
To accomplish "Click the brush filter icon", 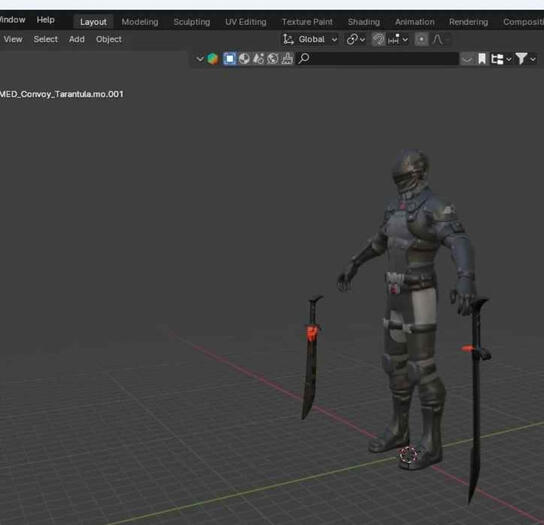I will click(287, 59).
